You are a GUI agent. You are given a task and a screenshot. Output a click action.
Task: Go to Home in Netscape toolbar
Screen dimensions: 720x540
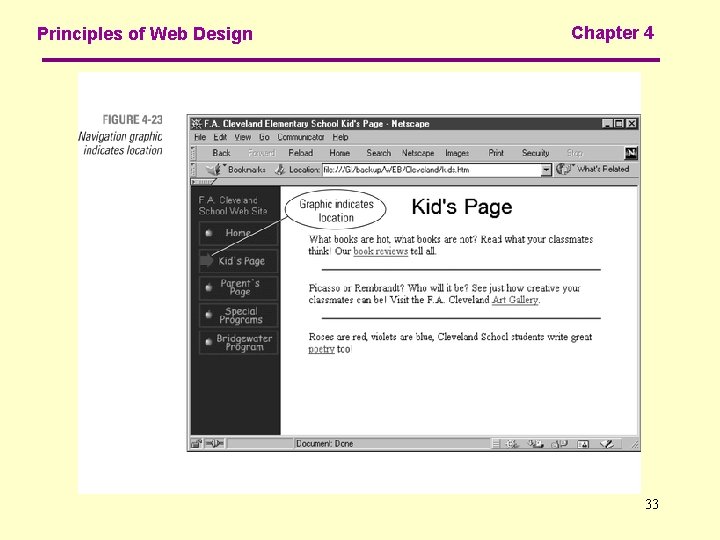(339, 153)
